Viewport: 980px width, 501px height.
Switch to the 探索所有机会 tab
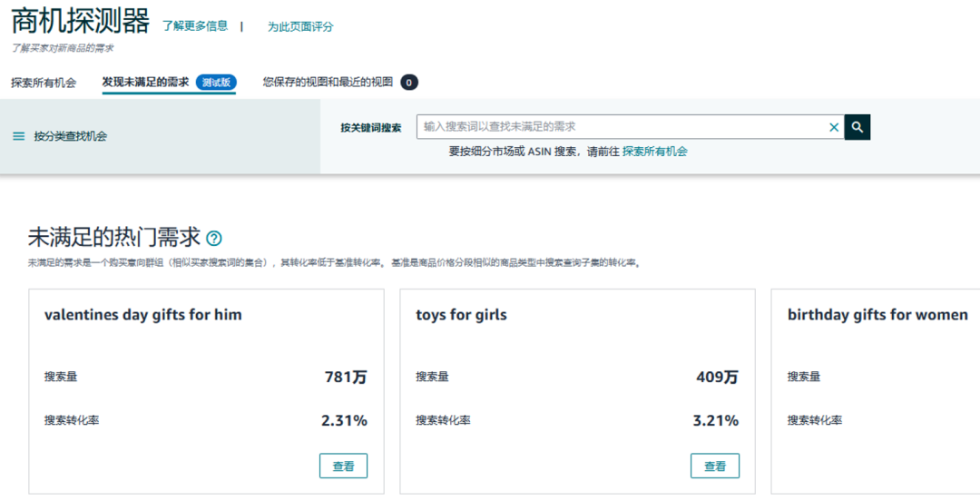pos(44,83)
